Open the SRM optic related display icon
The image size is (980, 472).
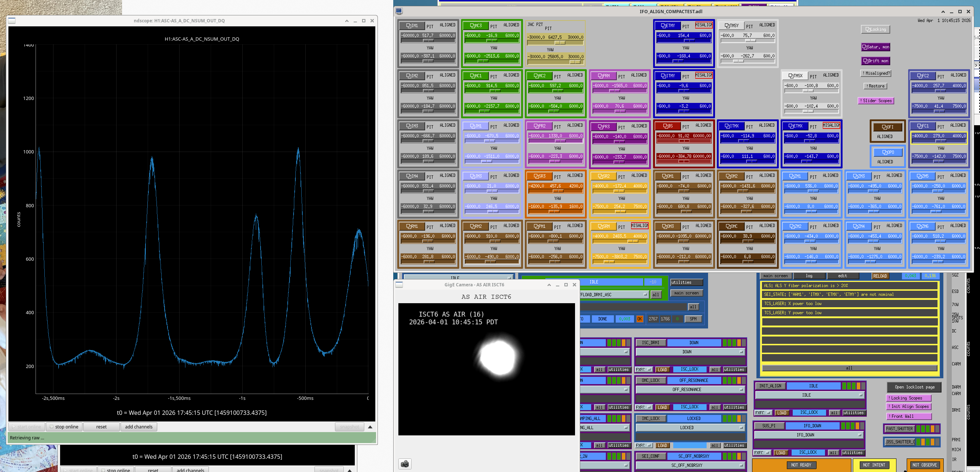point(603,226)
